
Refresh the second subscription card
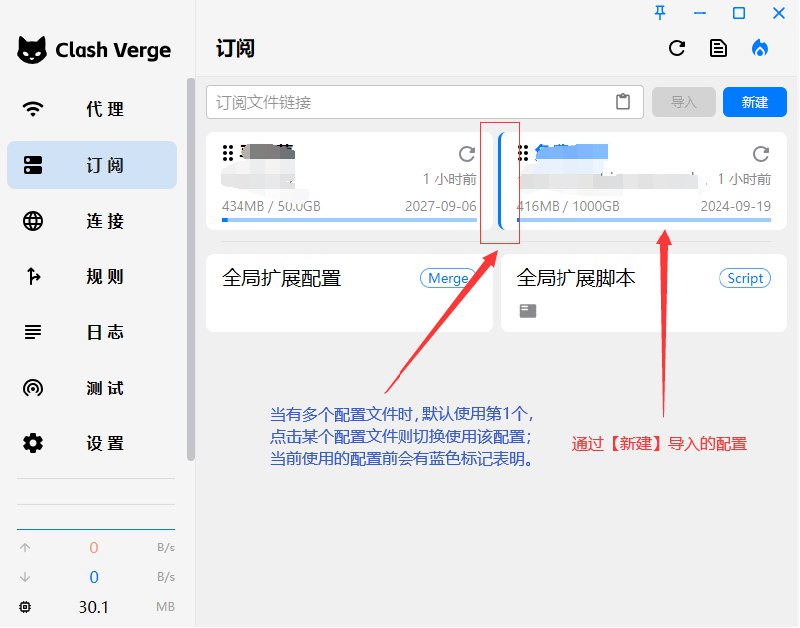point(761,154)
